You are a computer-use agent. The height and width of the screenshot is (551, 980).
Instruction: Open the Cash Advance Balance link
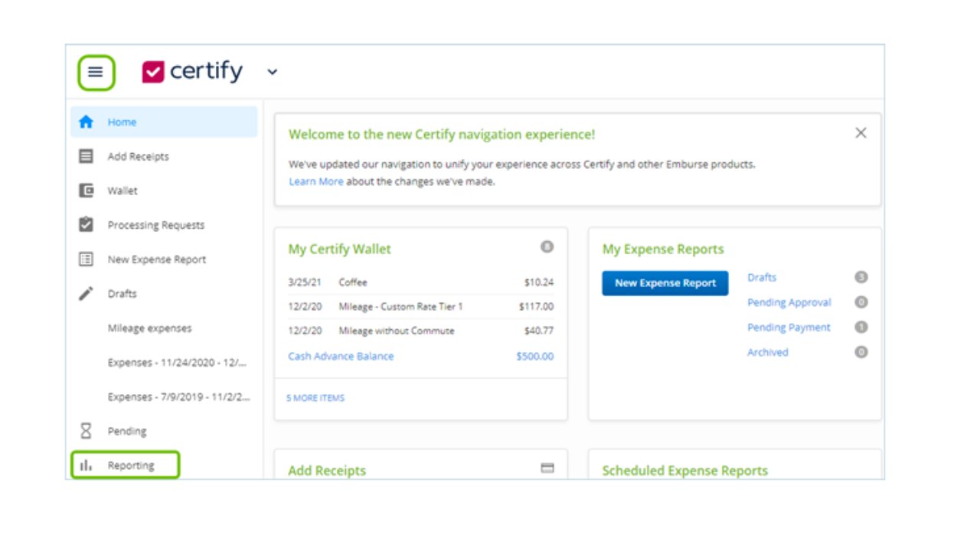341,357
